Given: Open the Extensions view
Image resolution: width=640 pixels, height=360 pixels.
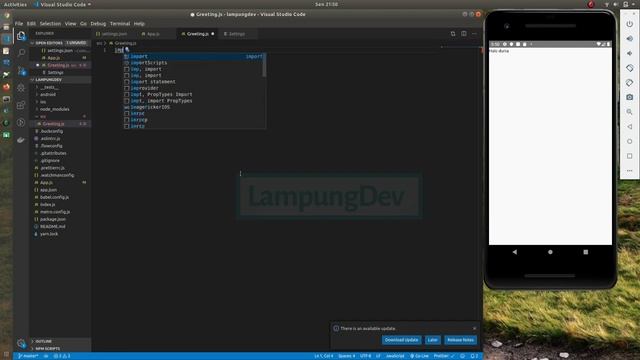Looking at the screenshot, I should [x=21, y=105].
